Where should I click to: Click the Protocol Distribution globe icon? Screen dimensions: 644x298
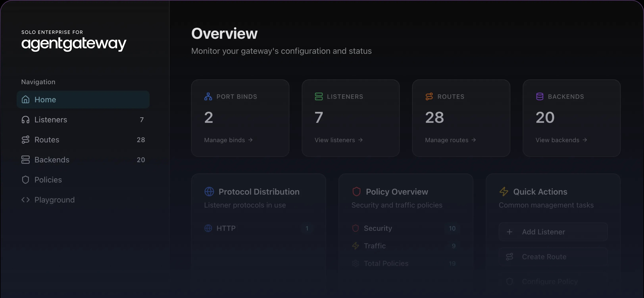(x=209, y=192)
